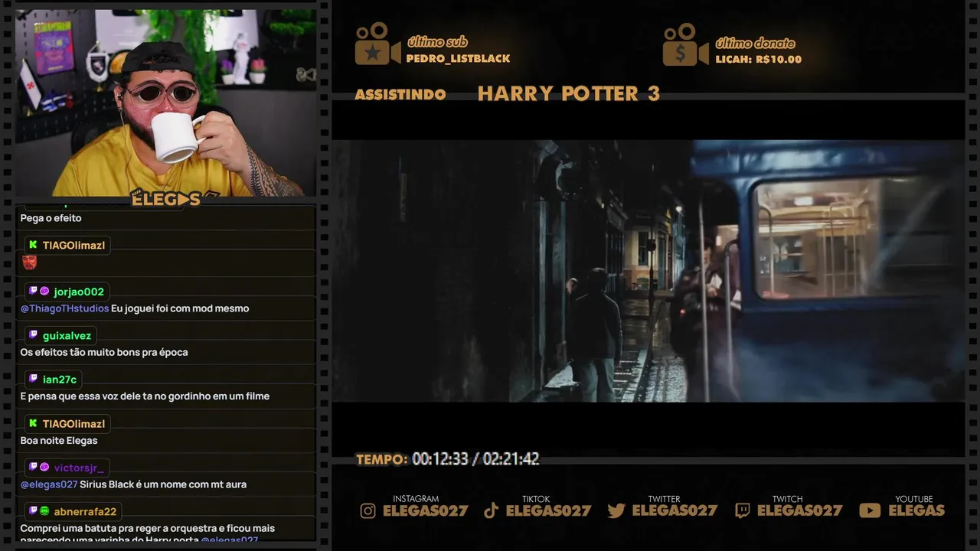Open the ELEGAS027 Twitter handle
Viewport: 980px width, 551px height.
(x=675, y=511)
